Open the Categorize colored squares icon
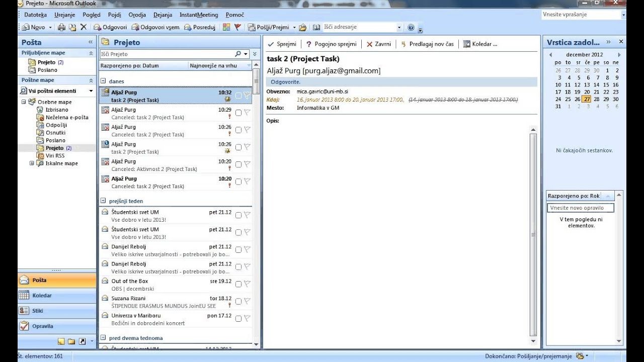644x362 pixels. pos(226,27)
